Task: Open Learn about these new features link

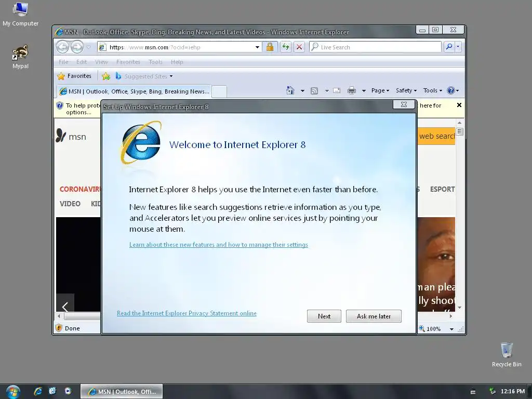Action: (219, 245)
